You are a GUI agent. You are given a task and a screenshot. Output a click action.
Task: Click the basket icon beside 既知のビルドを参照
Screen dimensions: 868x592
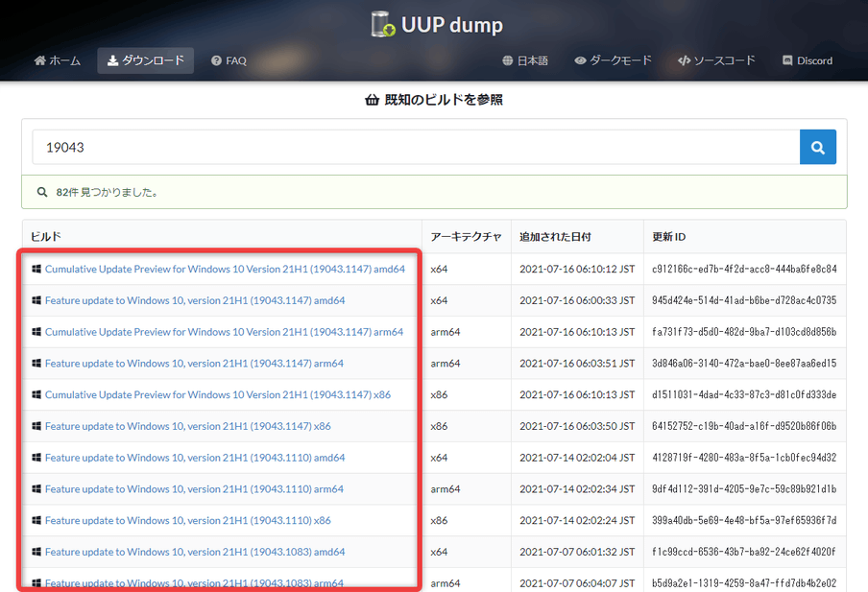tap(372, 100)
